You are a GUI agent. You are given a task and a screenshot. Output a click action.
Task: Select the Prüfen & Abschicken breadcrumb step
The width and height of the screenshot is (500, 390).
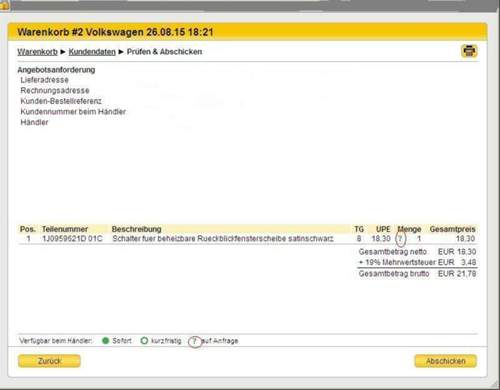164,52
